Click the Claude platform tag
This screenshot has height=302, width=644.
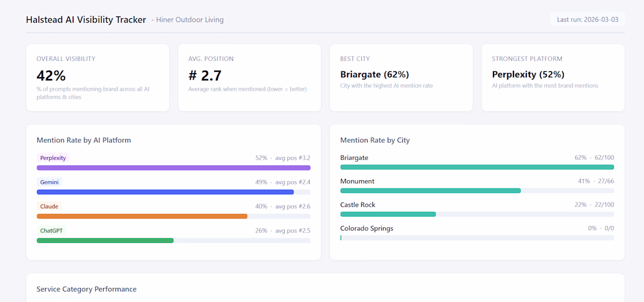[x=49, y=207]
